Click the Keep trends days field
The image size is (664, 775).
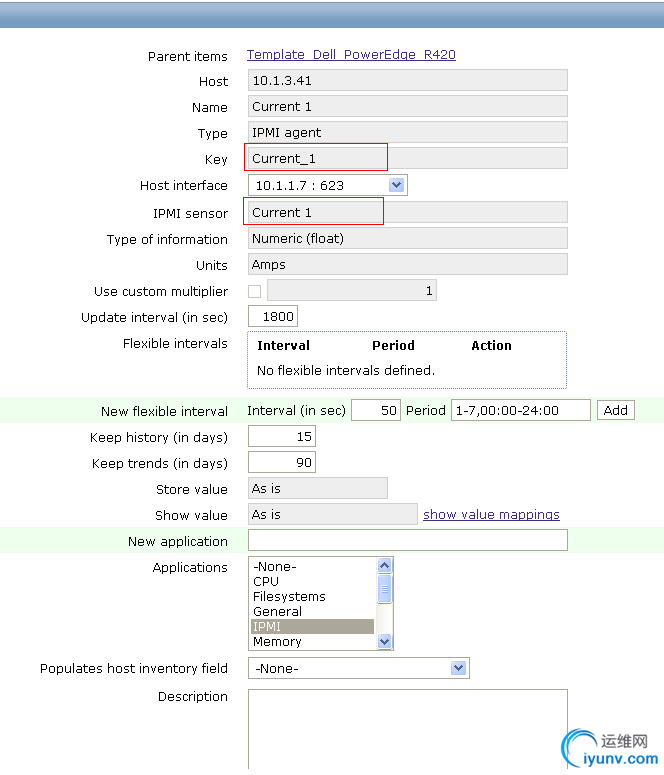[x=282, y=463]
